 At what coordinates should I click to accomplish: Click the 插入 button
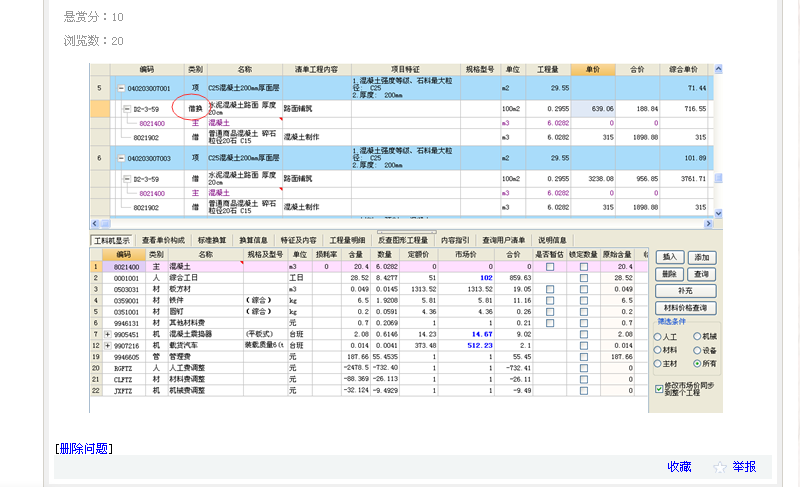(x=669, y=258)
